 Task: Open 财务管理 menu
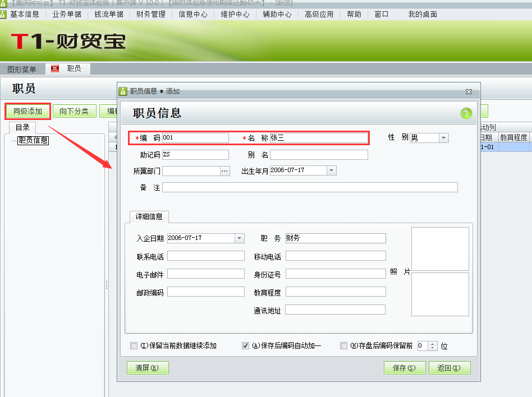click(x=151, y=14)
